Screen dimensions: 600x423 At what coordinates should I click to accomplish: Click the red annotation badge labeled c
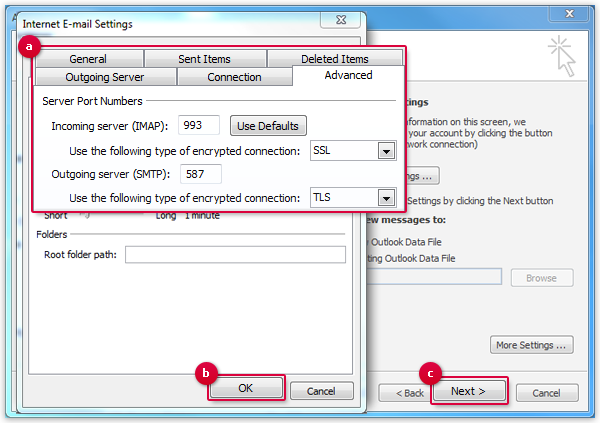pyautogui.click(x=431, y=374)
